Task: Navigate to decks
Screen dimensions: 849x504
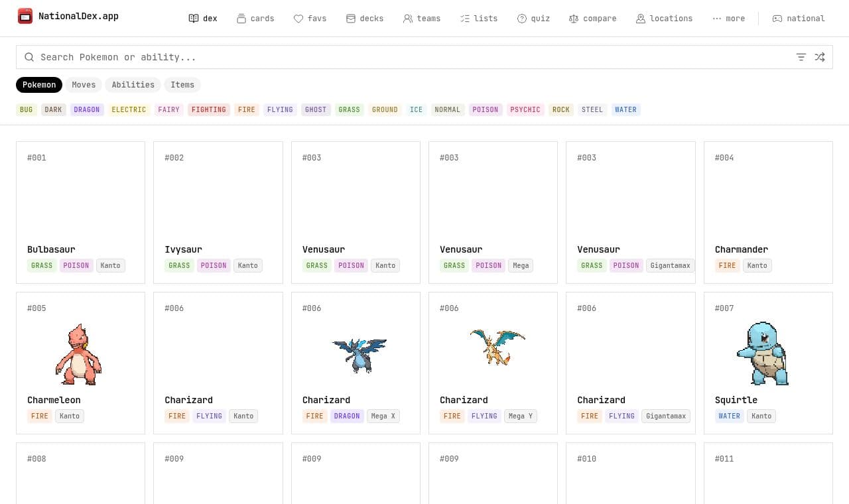Action: pos(365,19)
